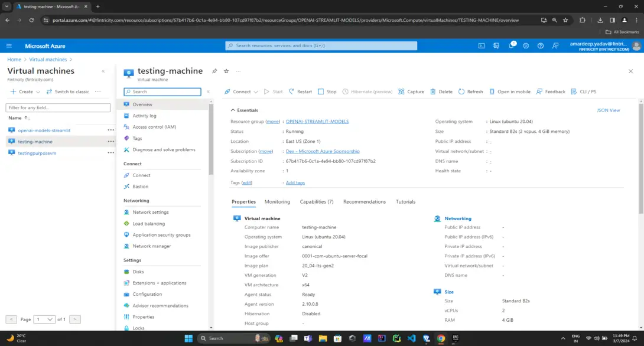Switch to Tutorials tab
The width and height of the screenshot is (644, 346).
click(x=405, y=202)
